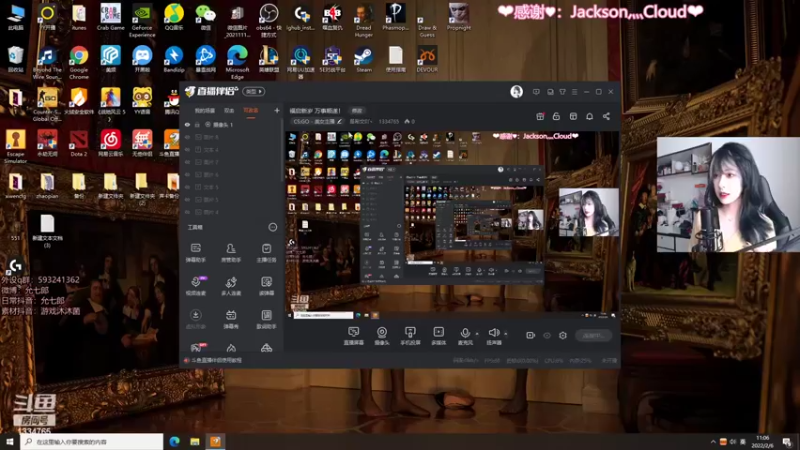The height and width of the screenshot is (450, 800).
Task: Click the pencil icon next to CS:GO category
Action: click(340, 121)
